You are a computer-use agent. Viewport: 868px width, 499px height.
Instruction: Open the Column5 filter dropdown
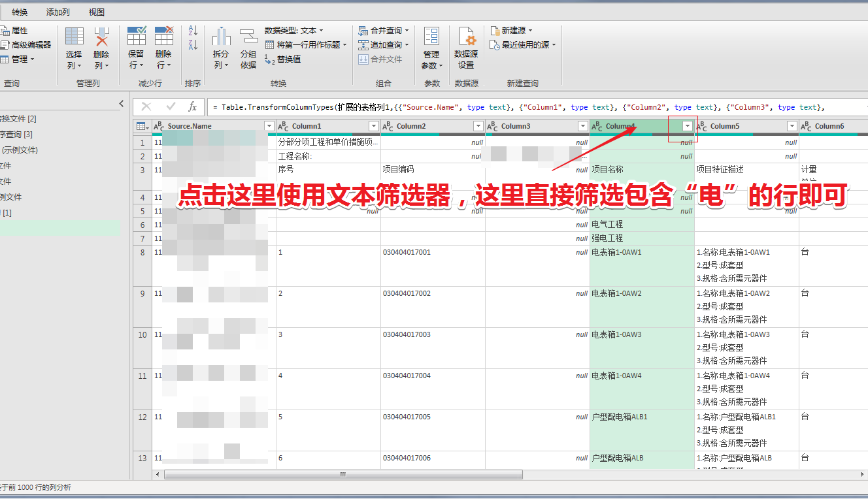(x=792, y=126)
